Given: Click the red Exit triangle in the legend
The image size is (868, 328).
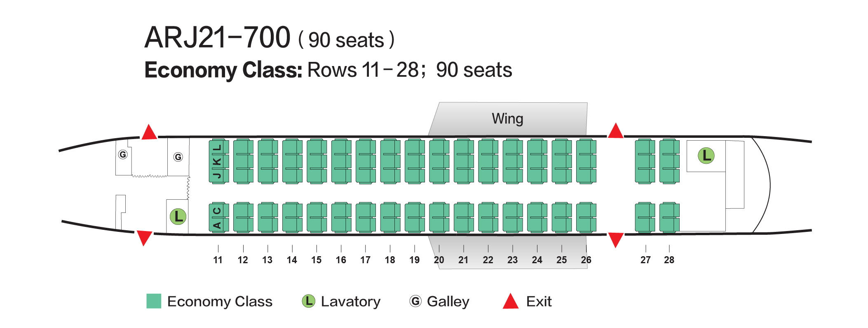Looking at the screenshot, I should pos(510,302).
